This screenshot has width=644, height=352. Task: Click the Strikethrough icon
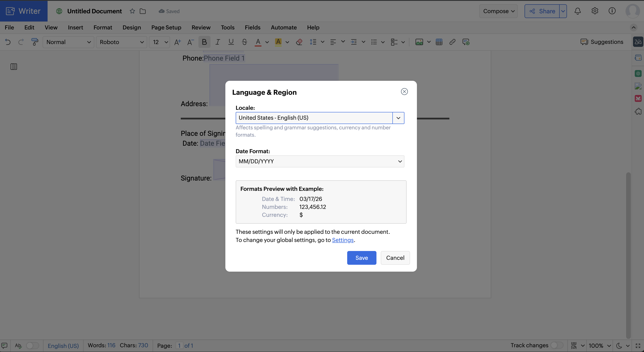[244, 42]
